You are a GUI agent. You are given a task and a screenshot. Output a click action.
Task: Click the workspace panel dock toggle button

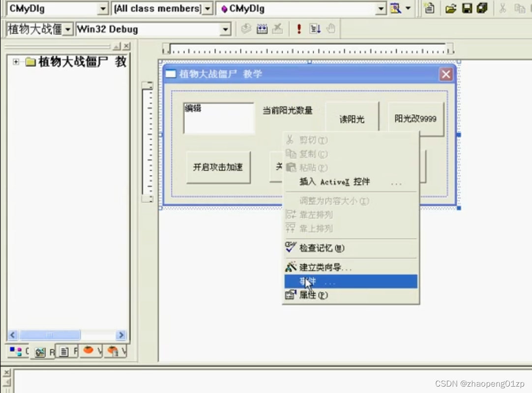click(117, 46)
